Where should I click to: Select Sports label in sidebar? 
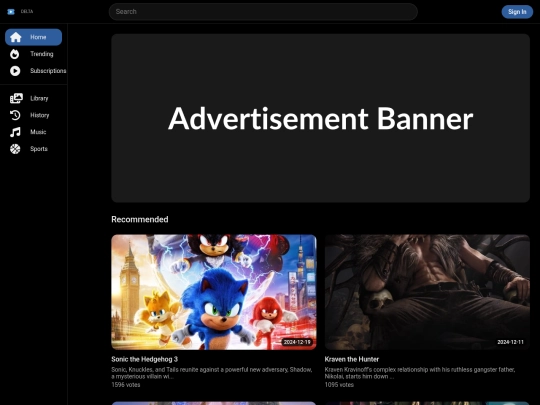pos(39,149)
